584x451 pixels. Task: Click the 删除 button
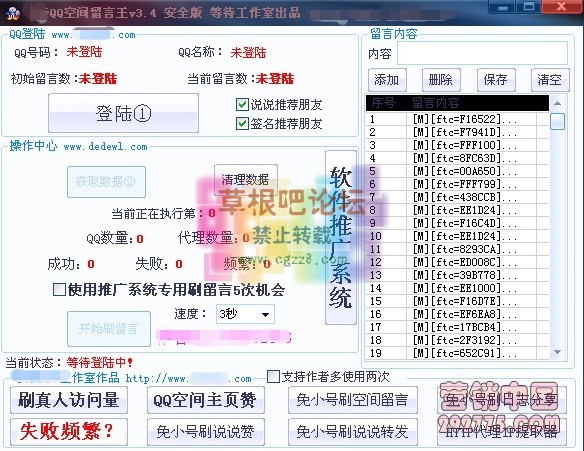tap(441, 80)
